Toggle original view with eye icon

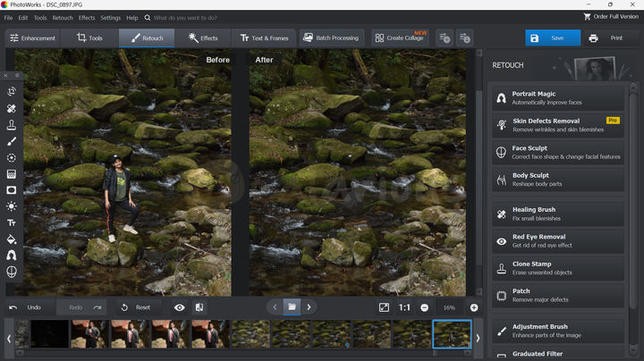[x=180, y=307]
